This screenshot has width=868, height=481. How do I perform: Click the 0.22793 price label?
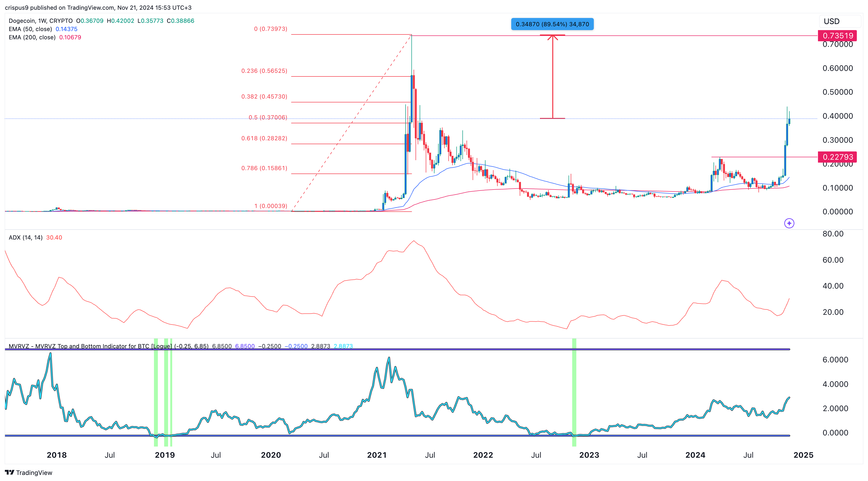[x=838, y=157]
